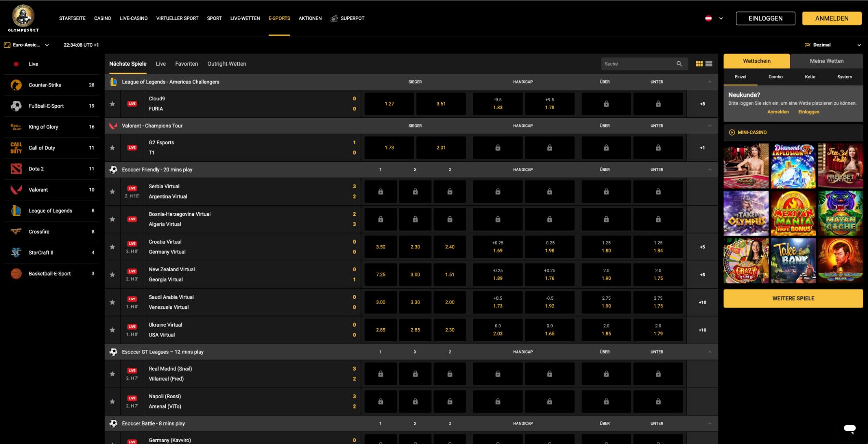Favorite Saudi Arabia Virtual vs Venezuela Virtual
This screenshot has height=444, width=868.
click(x=112, y=302)
